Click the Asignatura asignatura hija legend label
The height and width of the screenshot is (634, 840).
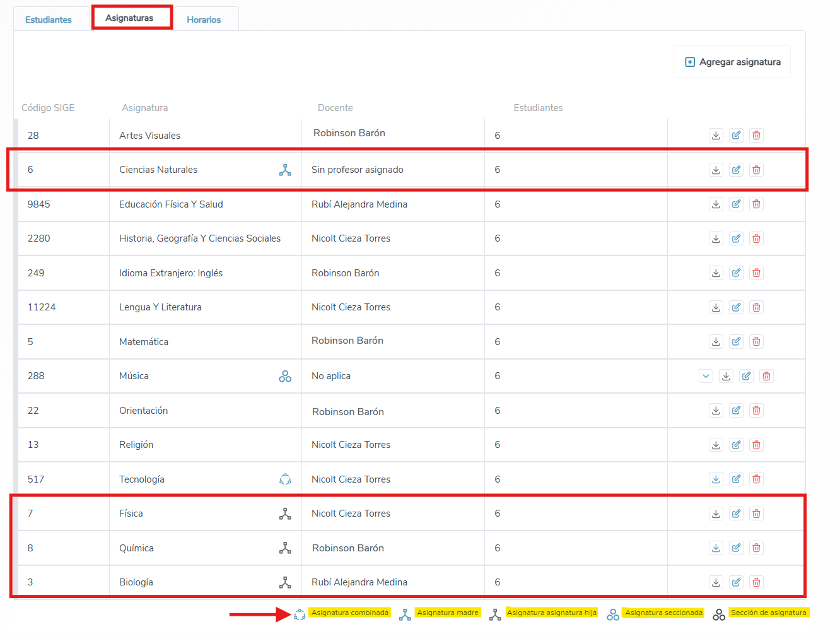click(552, 613)
